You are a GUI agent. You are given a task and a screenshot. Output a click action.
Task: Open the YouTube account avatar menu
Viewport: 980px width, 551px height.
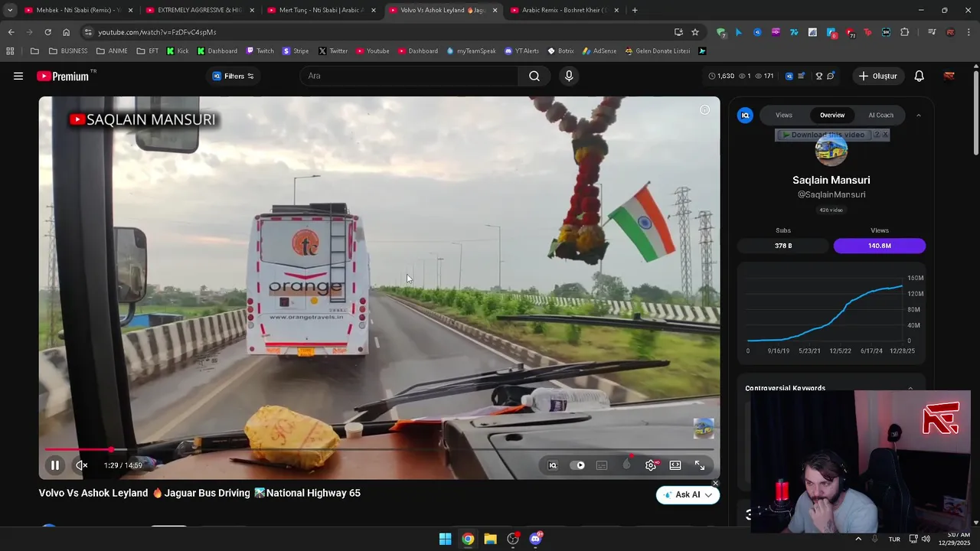(x=949, y=76)
